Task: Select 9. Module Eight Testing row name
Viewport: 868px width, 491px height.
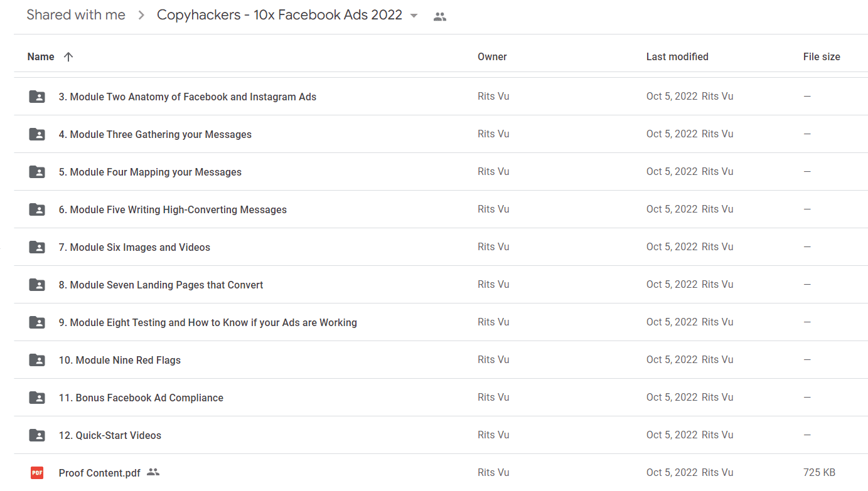Action: (x=208, y=322)
